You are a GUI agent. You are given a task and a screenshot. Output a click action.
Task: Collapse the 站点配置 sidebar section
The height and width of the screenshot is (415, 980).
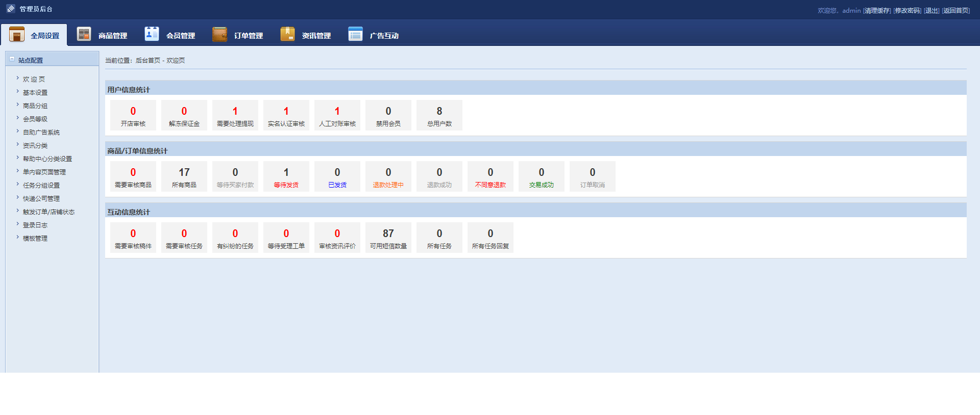[12, 59]
